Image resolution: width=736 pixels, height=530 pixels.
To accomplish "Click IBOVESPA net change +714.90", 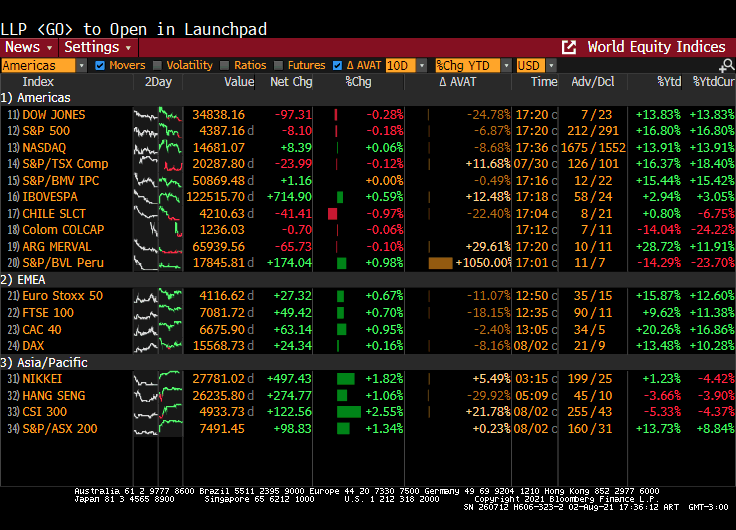I will [x=289, y=197].
